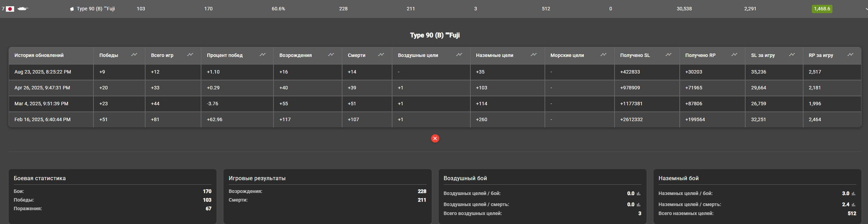Viewport: 868px width, 224px height.
Task: Open the trend chart for Победы column
Action: click(x=134, y=55)
